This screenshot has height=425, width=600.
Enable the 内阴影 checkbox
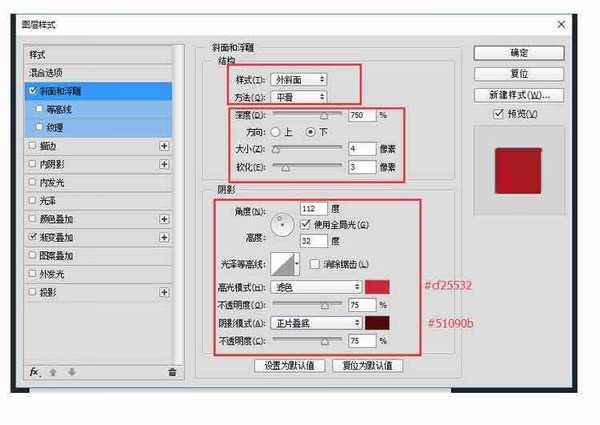click(33, 164)
